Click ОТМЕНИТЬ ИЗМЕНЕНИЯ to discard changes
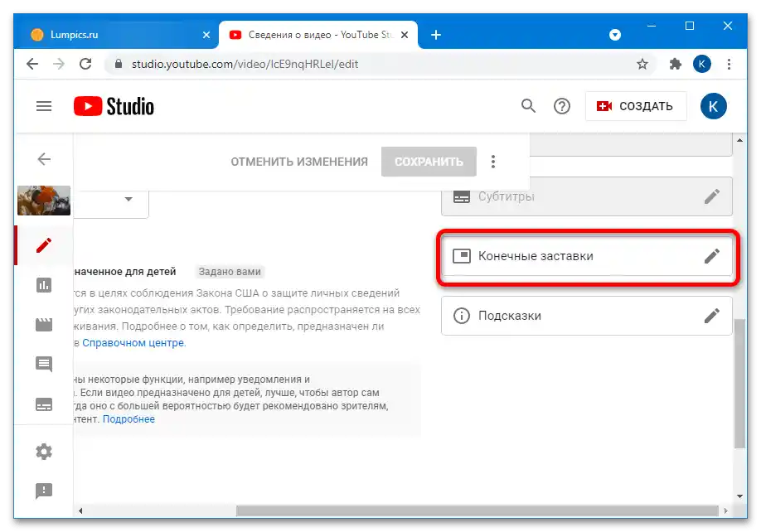 pyautogui.click(x=299, y=162)
